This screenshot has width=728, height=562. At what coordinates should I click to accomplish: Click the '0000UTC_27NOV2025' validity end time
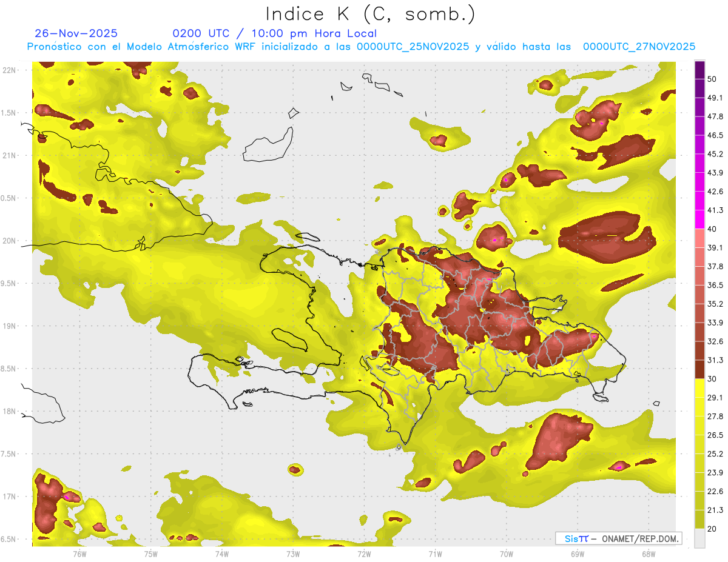coord(639,47)
